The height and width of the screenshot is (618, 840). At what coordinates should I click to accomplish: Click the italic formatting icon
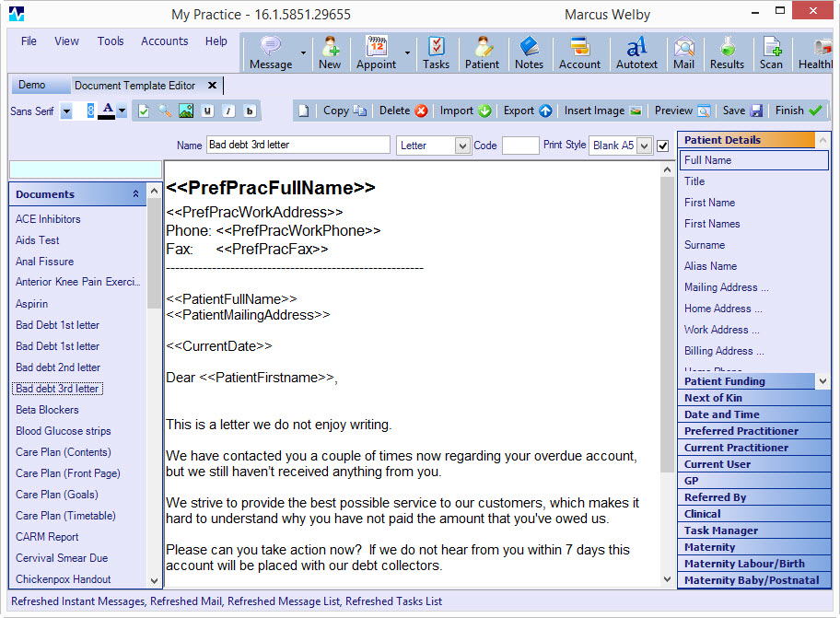(x=228, y=111)
